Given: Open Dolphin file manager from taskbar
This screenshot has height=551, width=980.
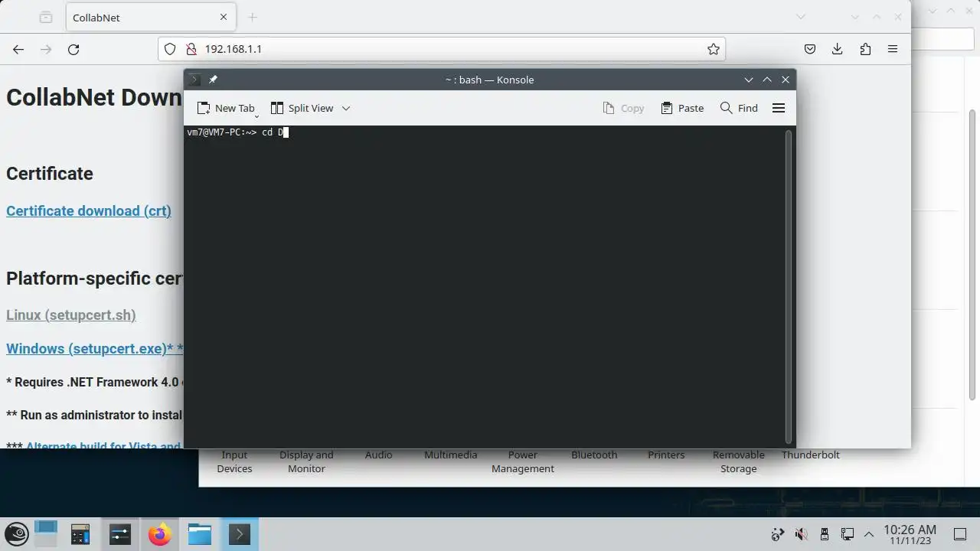Looking at the screenshot, I should [x=200, y=534].
